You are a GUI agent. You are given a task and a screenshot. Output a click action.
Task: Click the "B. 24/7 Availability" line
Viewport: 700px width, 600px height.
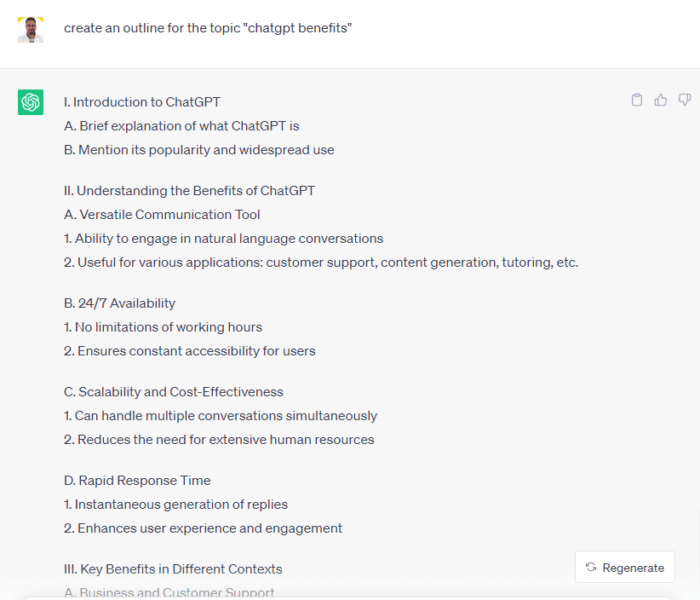[x=119, y=303]
